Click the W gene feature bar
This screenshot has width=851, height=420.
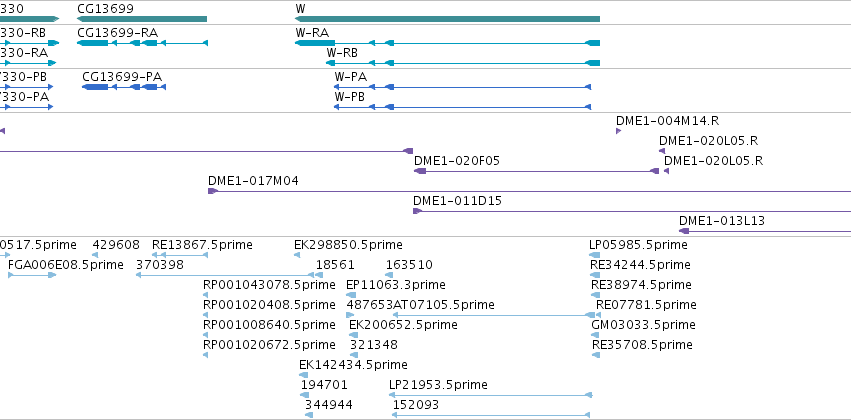(447, 19)
